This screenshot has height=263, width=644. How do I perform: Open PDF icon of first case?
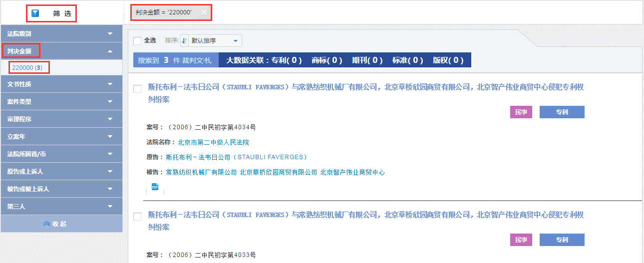tap(155, 187)
